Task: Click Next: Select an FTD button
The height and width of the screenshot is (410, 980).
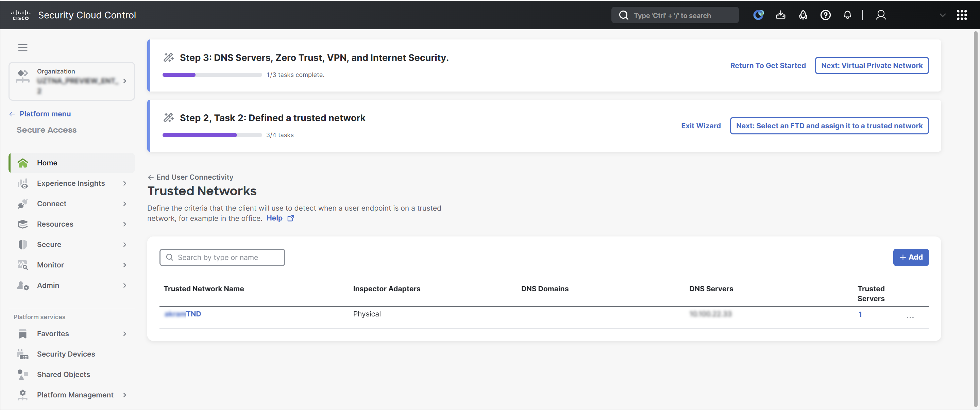Action: point(829,126)
